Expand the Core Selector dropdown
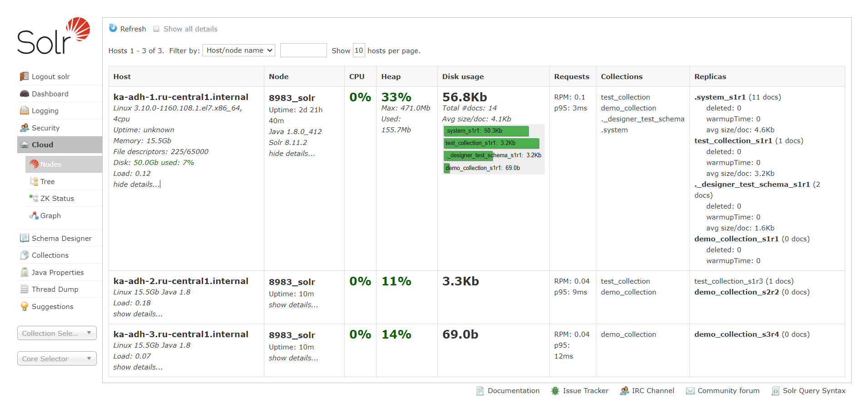Screen dimensions: 868x399 coord(57,359)
